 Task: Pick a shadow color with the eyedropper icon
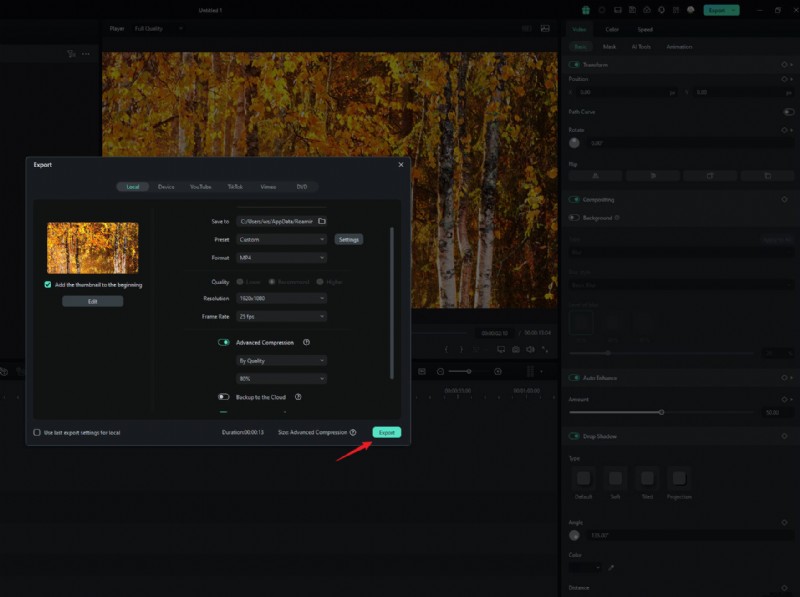611,568
